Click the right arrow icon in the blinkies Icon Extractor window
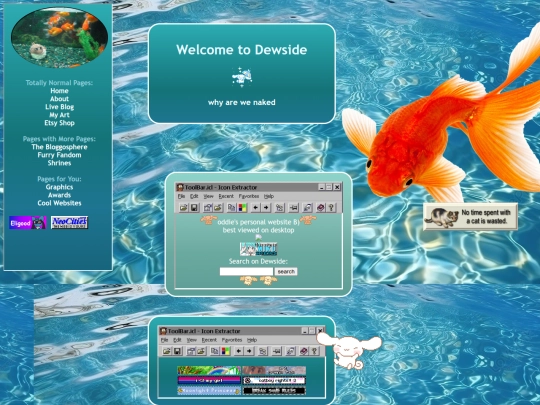Viewport: 540px width, 405px height. [x=249, y=351]
